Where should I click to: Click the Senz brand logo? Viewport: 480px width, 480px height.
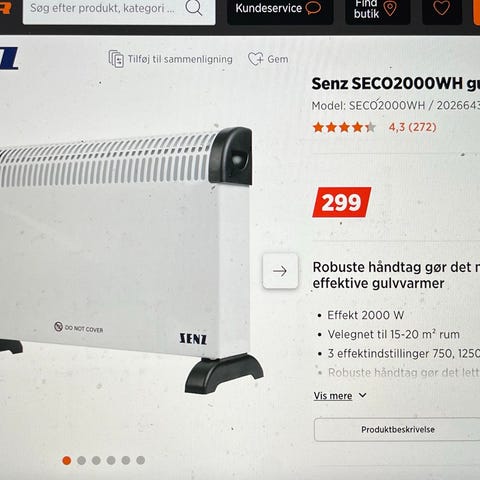[9, 59]
